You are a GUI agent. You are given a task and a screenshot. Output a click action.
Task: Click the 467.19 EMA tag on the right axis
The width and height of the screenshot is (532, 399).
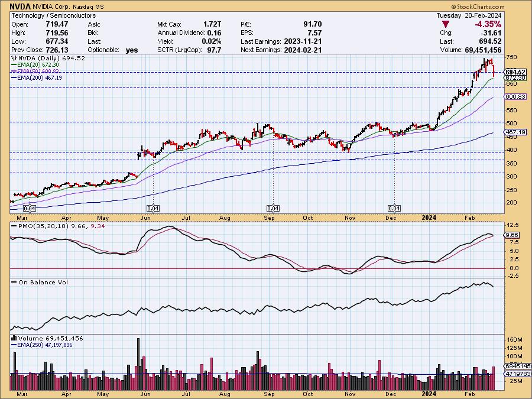515,132
